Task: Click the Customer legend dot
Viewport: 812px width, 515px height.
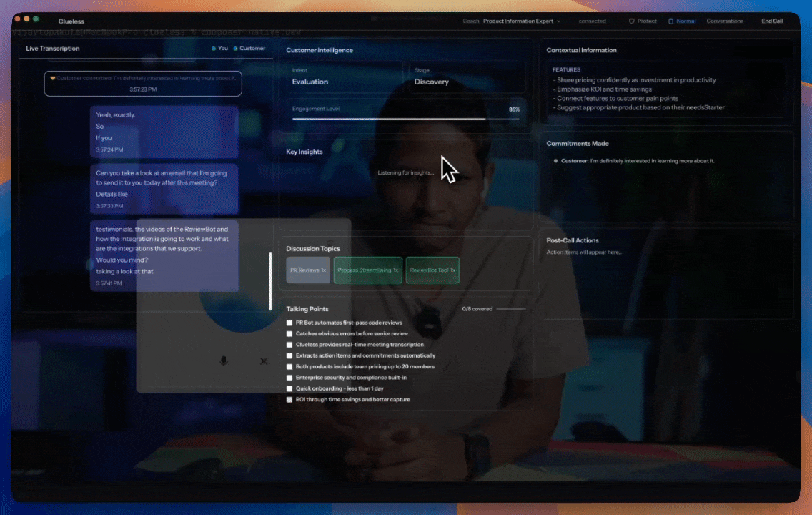Action: [235, 49]
